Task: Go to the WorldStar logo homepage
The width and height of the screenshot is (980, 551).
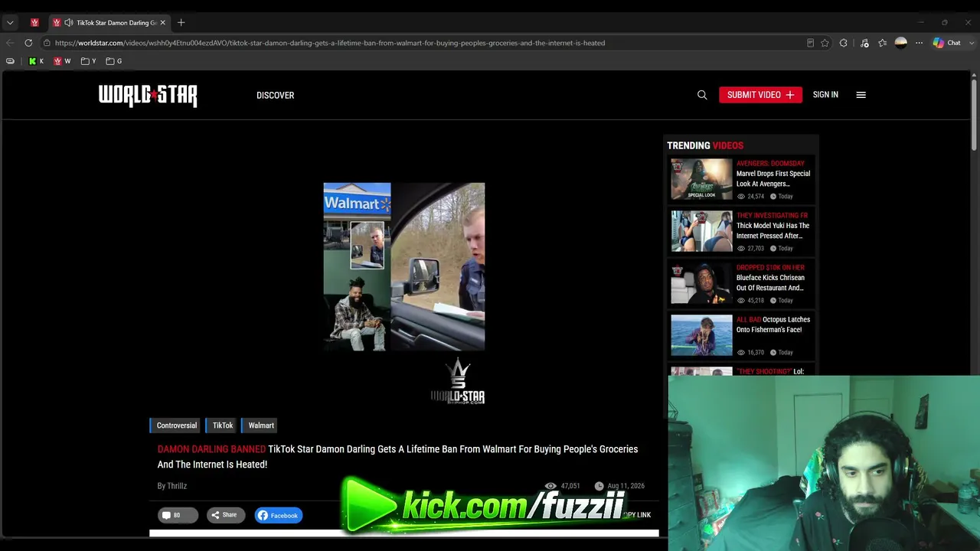Action: click(x=148, y=96)
